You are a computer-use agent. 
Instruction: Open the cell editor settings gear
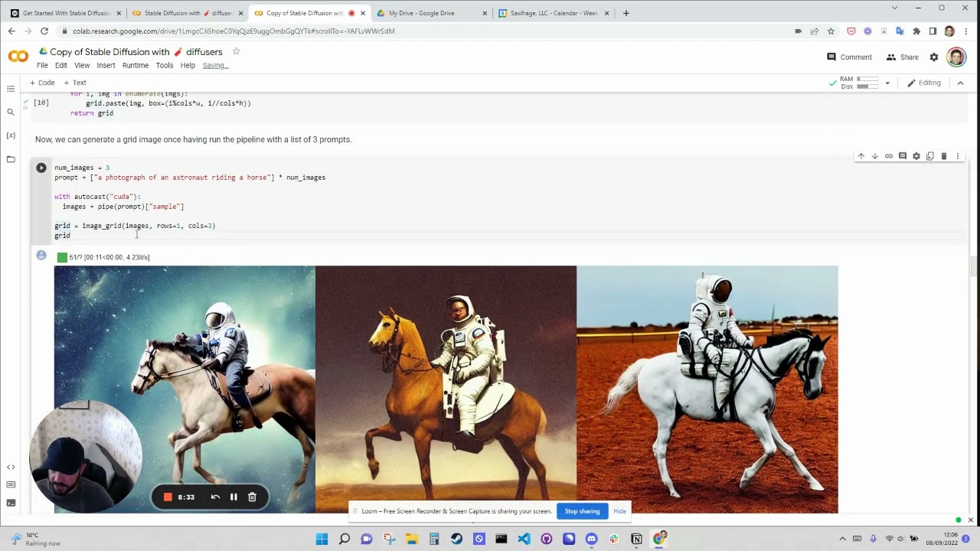pyautogui.click(x=916, y=156)
